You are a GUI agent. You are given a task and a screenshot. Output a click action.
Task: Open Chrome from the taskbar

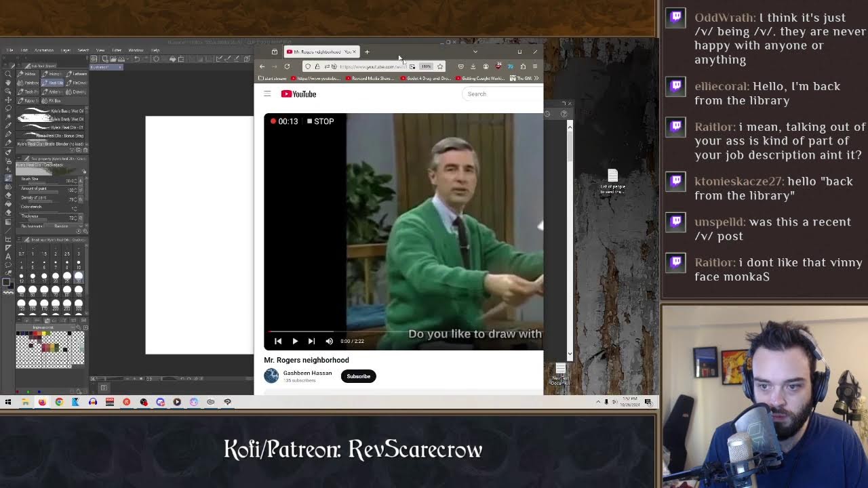[59, 402]
